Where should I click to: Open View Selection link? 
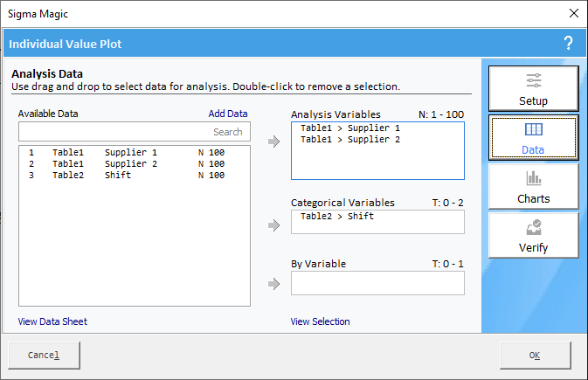(x=320, y=321)
